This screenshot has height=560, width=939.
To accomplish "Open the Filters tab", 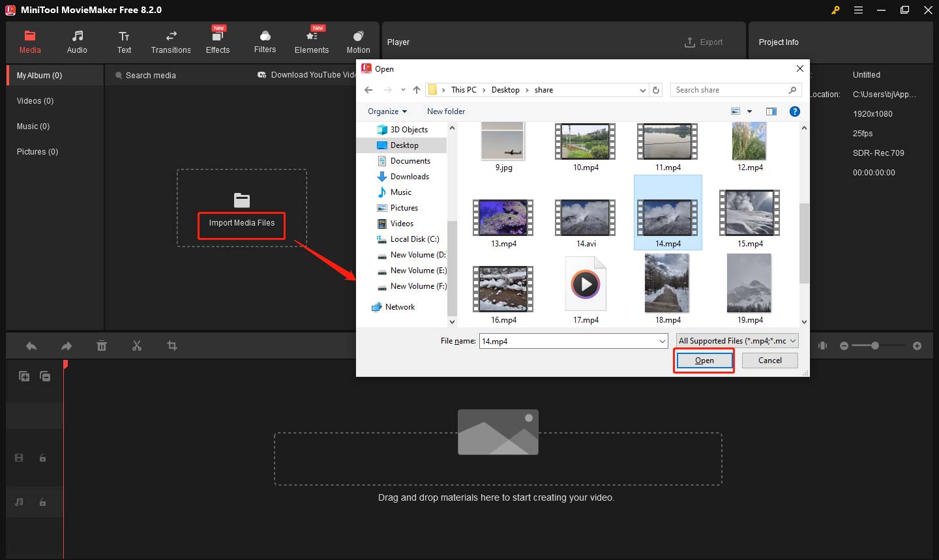I will point(265,42).
